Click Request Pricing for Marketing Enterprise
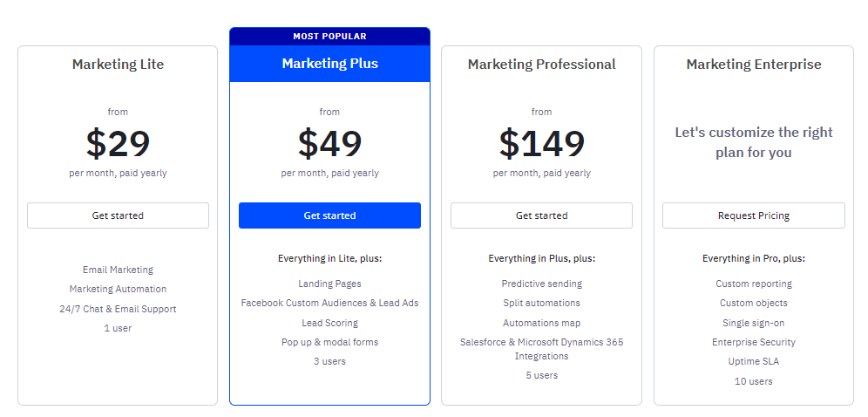868x417 pixels. (x=754, y=215)
